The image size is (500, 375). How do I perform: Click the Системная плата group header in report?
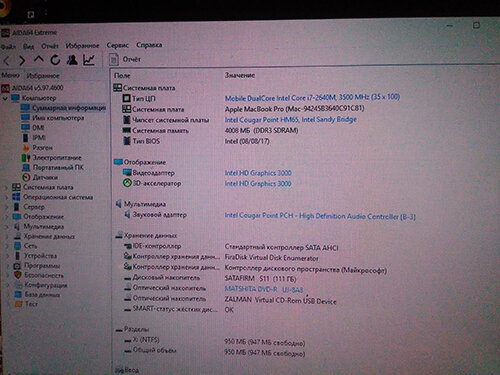click(x=144, y=88)
